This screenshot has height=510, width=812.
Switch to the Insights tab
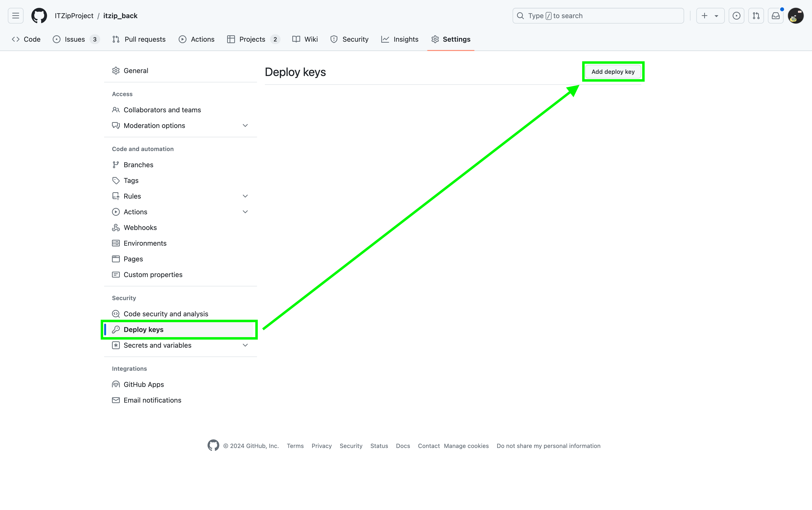click(x=400, y=39)
